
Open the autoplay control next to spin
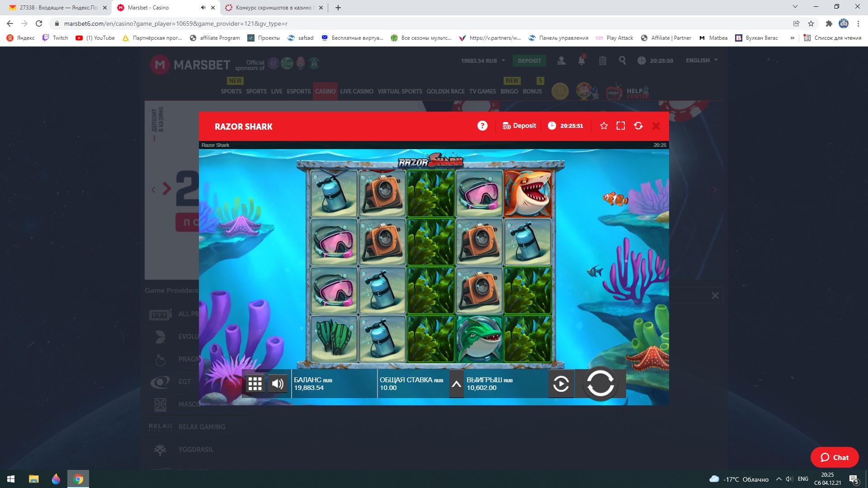(561, 384)
